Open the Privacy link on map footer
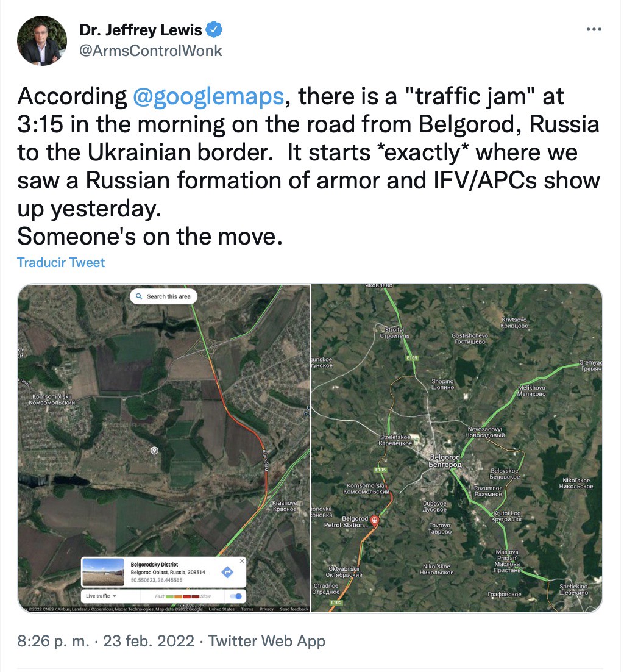The height and width of the screenshot is (672, 624). point(266,609)
